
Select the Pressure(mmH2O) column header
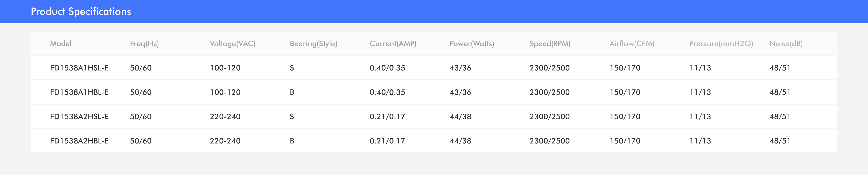click(721, 43)
